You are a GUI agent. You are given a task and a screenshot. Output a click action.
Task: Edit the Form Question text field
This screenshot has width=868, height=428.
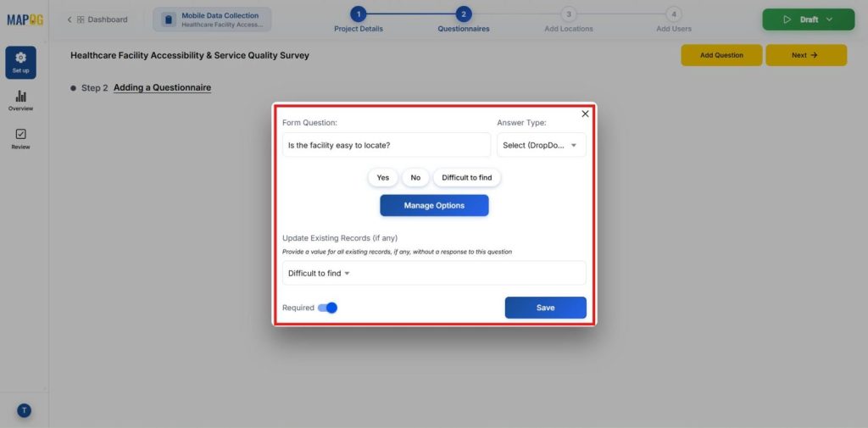click(x=387, y=145)
